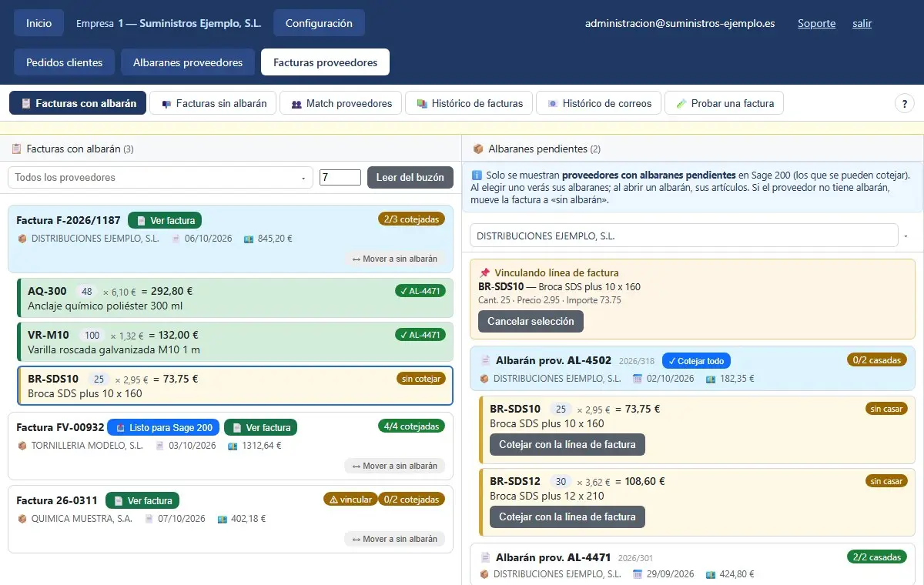
Task: Open Configuración
Action: pyautogui.click(x=319, y=23)
